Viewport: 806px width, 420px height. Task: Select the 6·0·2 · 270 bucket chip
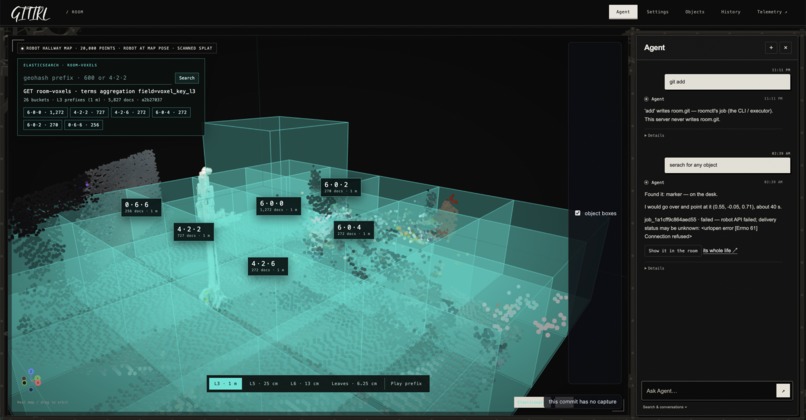point(43,124)
